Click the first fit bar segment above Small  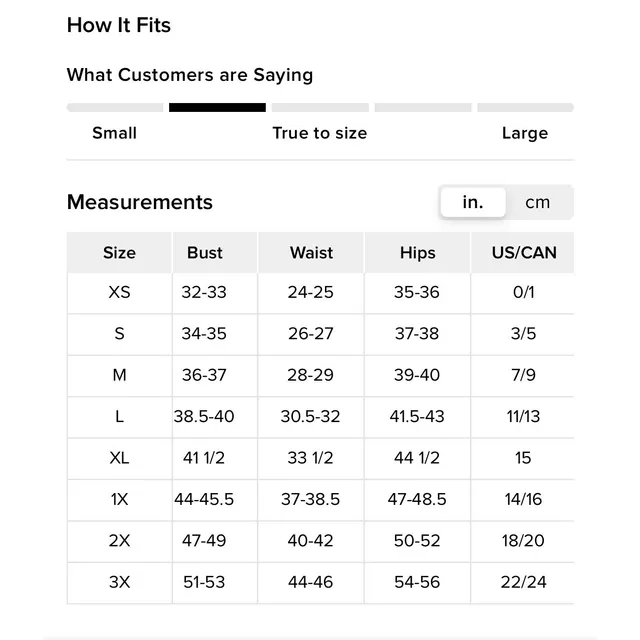click(115, 107)
